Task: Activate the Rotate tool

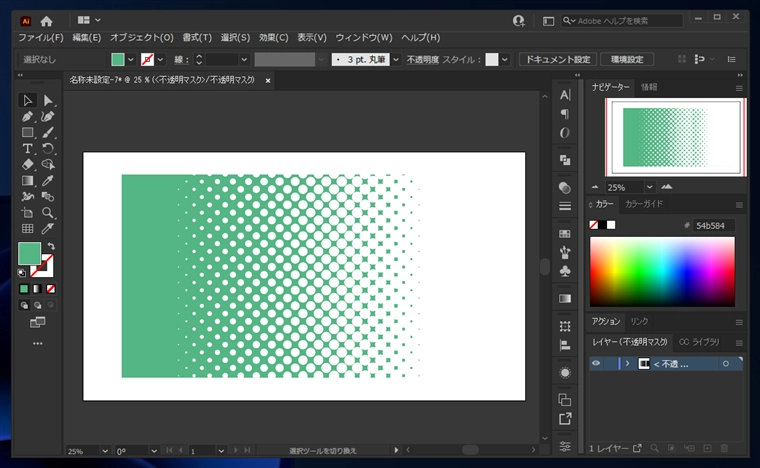Action: [x=48, y=148]
